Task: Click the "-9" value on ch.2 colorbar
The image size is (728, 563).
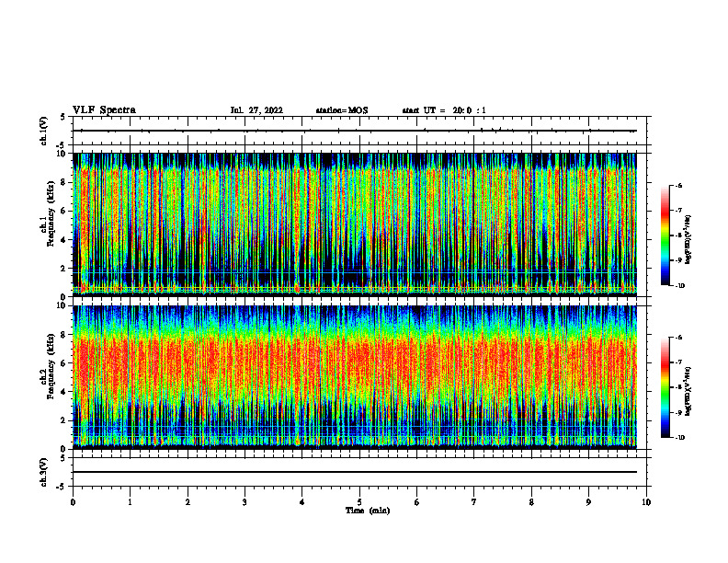Action: (678, 412)
